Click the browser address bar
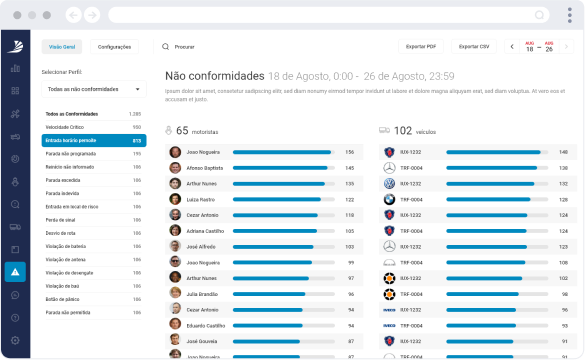Viewport: 585px width, 360px height. pos(329,15)
